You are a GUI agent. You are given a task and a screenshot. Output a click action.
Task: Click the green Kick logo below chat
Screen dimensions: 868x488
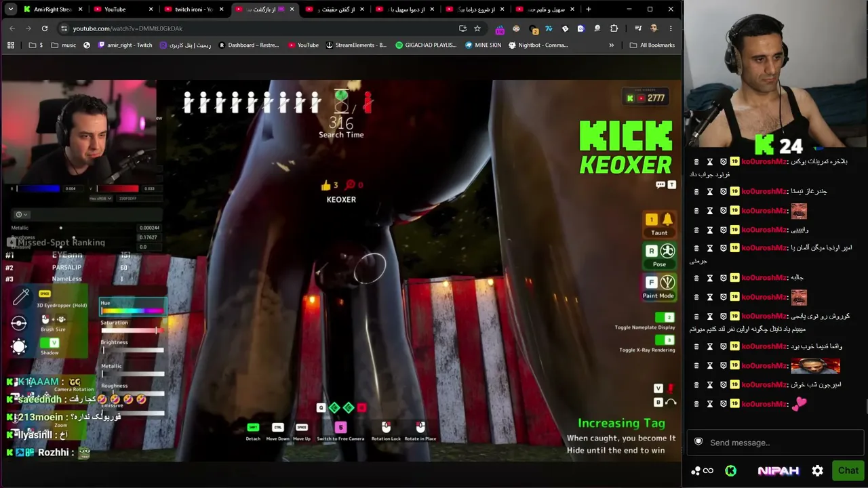730,470
